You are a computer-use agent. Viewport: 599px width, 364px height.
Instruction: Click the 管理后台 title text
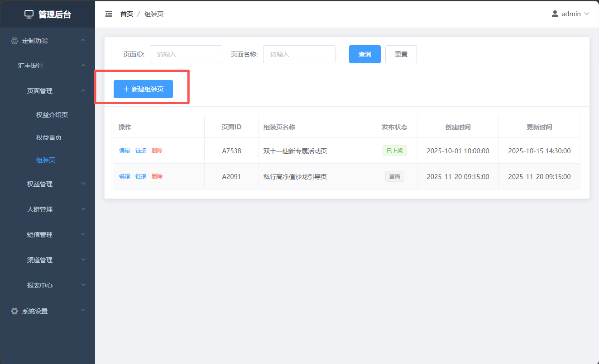click(55, 14)
